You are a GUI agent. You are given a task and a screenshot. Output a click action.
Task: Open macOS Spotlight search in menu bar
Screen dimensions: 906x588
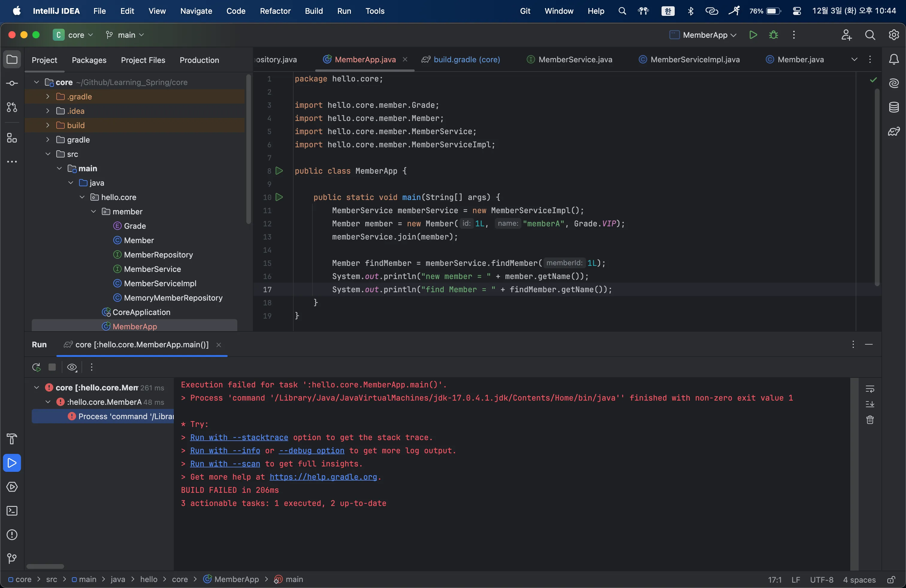coord(622,11)
